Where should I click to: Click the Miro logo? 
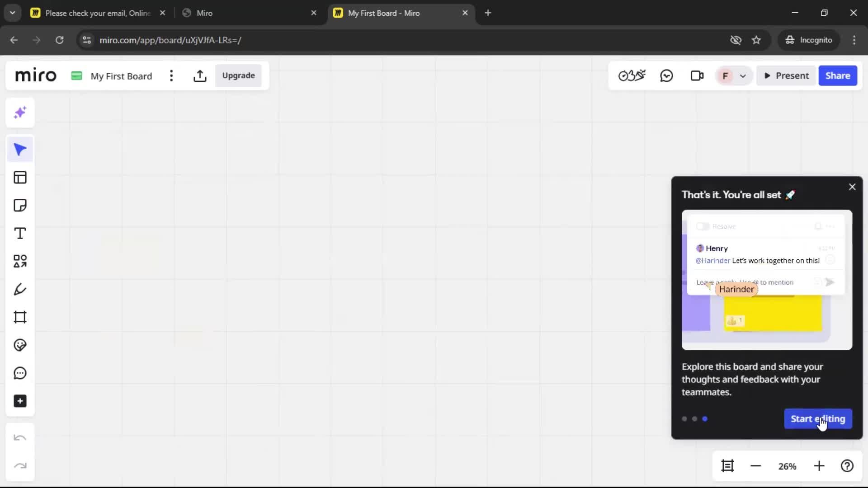click(36, 75)
